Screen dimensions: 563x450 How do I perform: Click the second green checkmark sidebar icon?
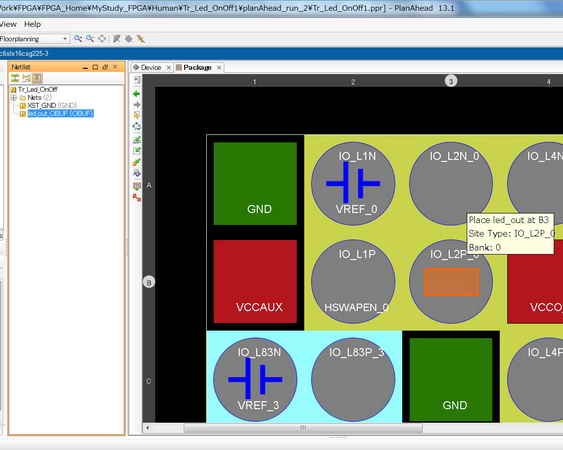click(x=137, y=150)
